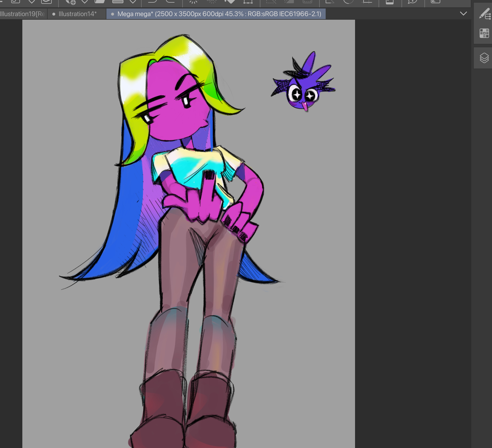Click the Redo arrow in the command bar
This screenshot has height=448, width=492.
point(170,1)
